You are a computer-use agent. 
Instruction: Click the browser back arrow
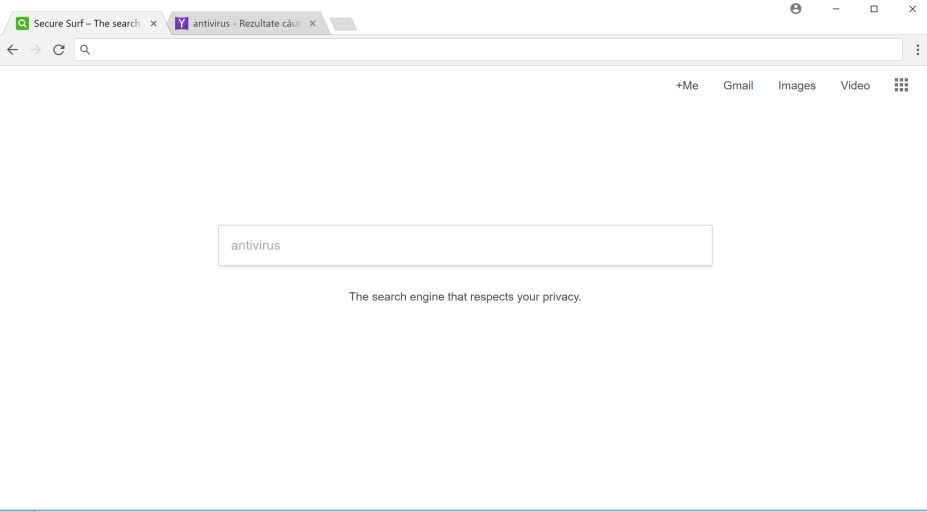[12, 50]
